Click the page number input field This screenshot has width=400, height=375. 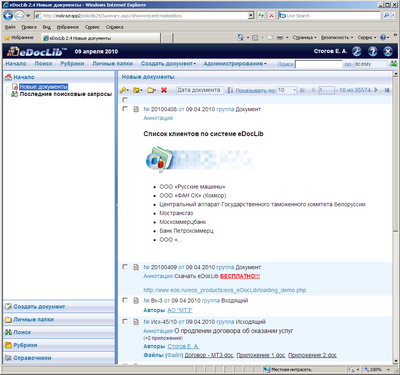click(326, 90)
